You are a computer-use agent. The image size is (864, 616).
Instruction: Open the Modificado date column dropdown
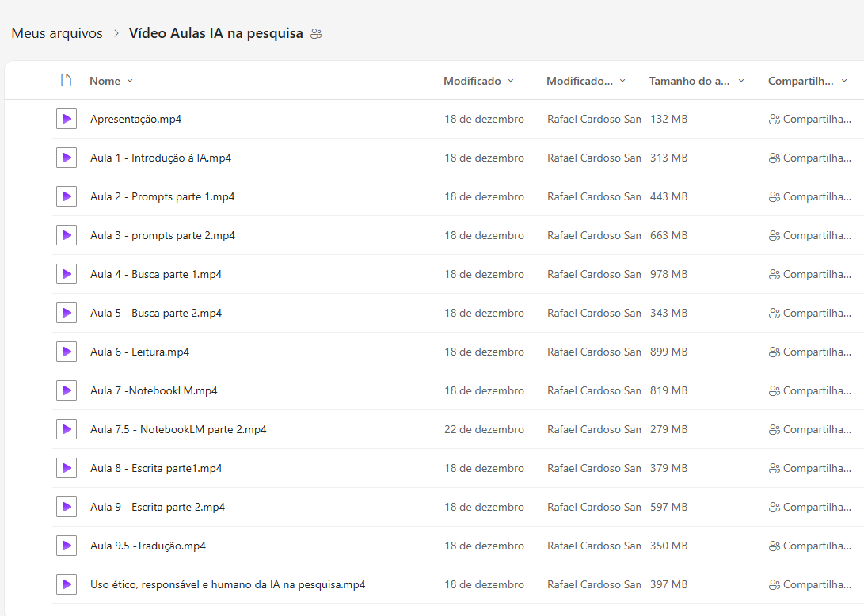coord(479,81)
